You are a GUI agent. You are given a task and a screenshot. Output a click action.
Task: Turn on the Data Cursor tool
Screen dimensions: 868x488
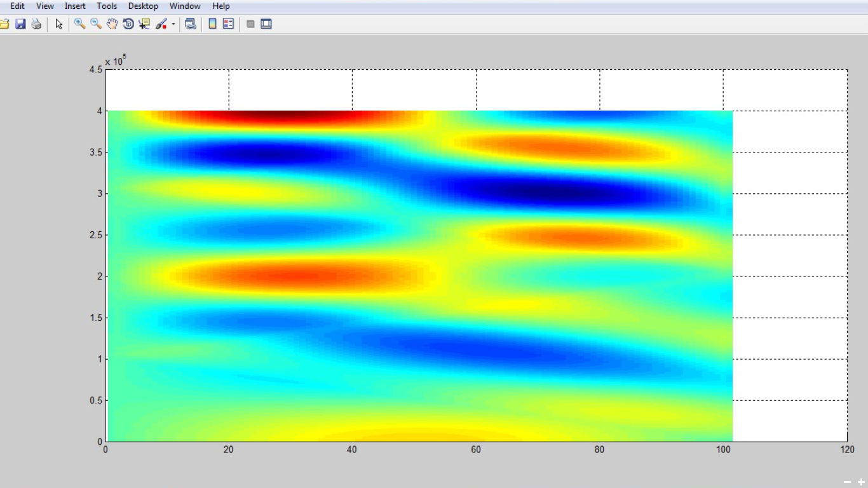click(x=144, y=24)
